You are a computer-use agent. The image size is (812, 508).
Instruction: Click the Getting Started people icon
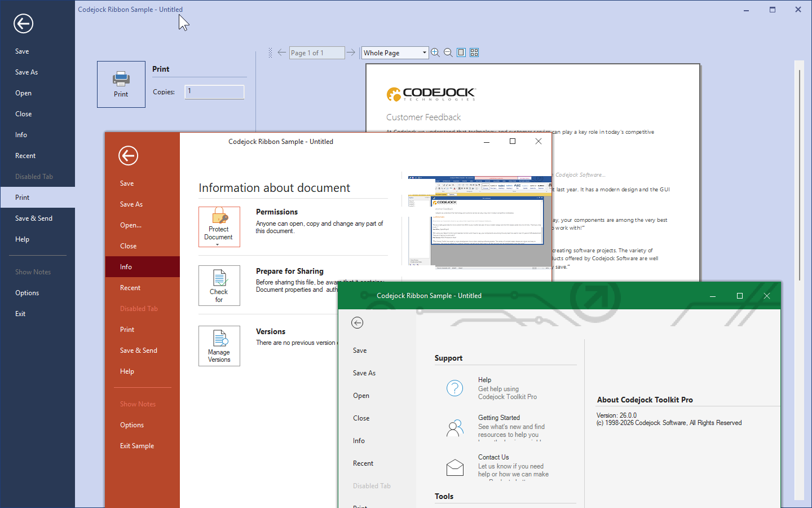pyautogui.click(x=455, y=428)
